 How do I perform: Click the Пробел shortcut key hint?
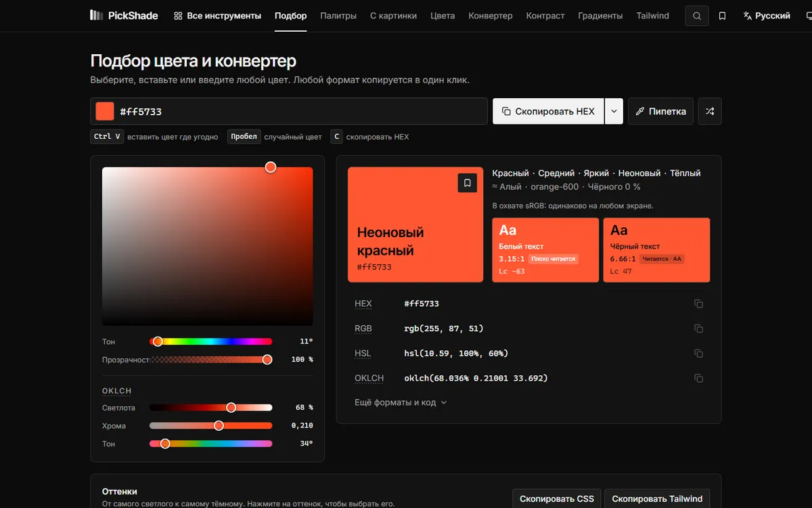point(244,136)
